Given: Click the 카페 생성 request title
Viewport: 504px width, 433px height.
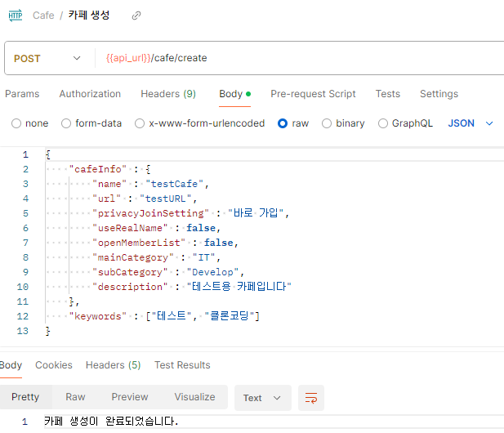Looking at the screenshot, I should point(89,15).
